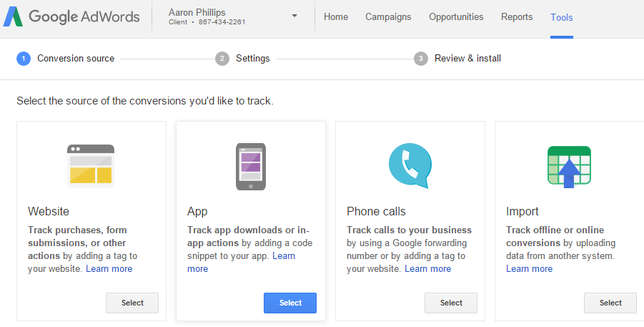The height and width of the screenshot is (327, 644).
Task: Open Learn more link under Import
Action: click(529, 268)
